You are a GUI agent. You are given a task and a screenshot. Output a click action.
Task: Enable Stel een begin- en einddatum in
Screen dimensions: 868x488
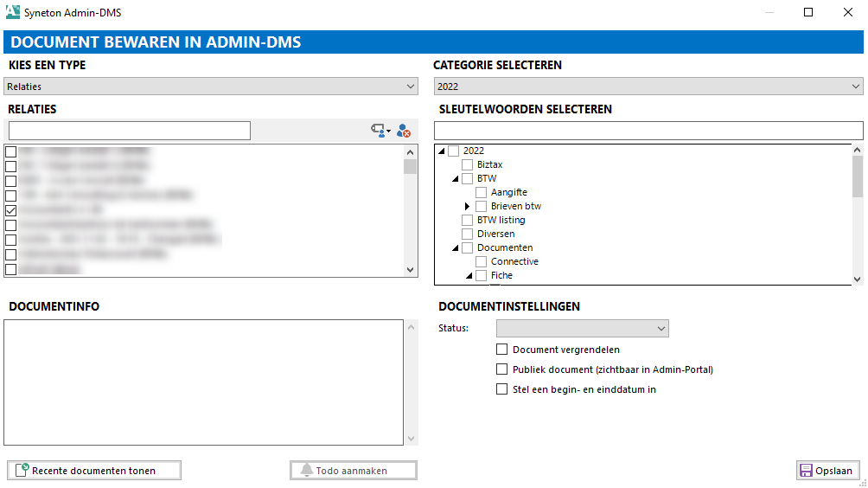click(x=501, y=389)
